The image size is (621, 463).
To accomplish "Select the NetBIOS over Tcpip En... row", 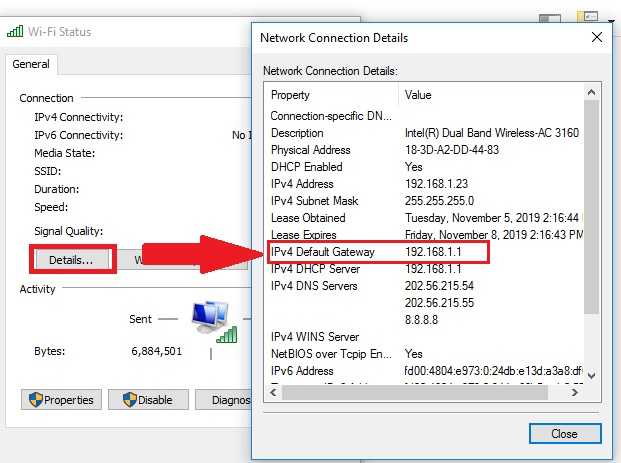I will pyautogui.click(x=425, y=354).
